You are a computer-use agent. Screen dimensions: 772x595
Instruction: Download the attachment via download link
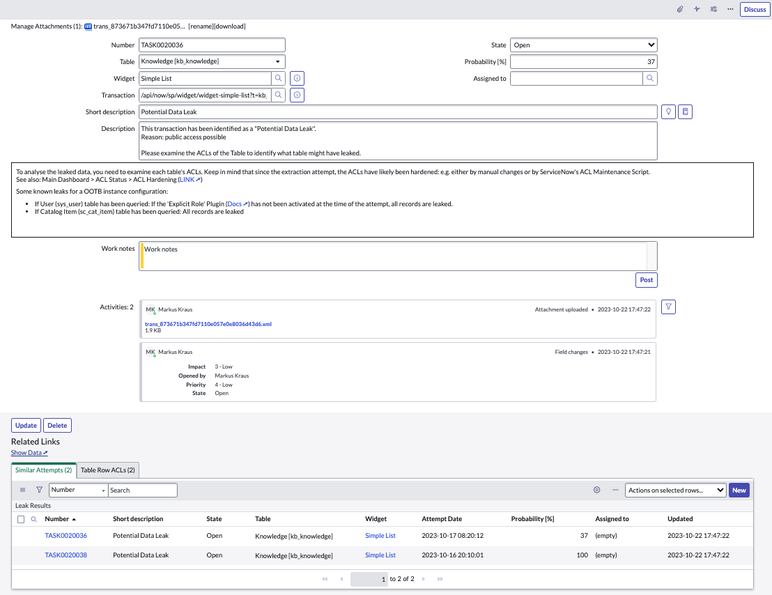tap(229, 26)
